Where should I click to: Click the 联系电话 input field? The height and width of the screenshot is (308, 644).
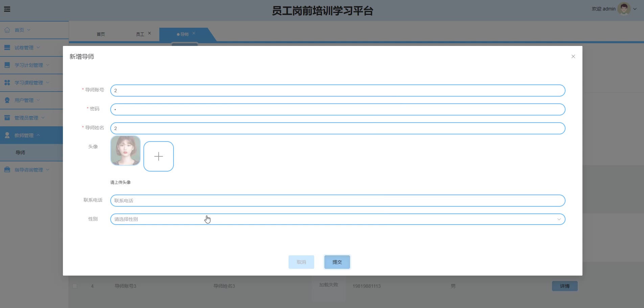[337, 201]
